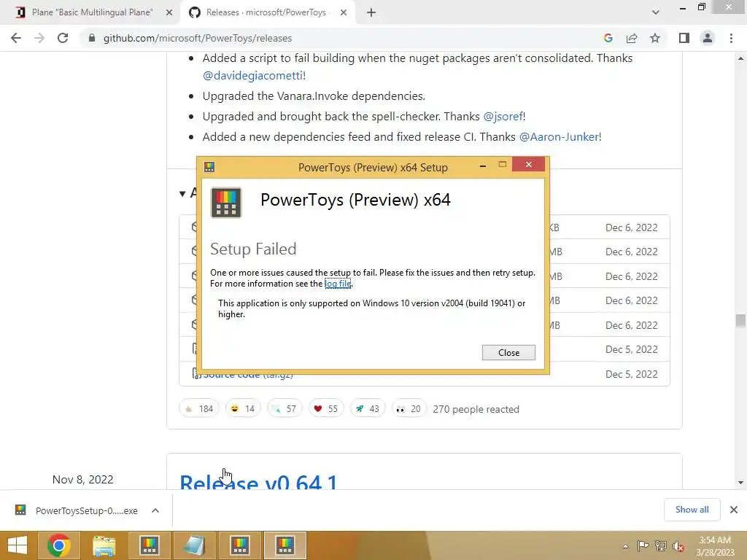Click the Google icon in address bar
Image resolution: width=747 pixels, height=560 pixels.
[608, 38]
